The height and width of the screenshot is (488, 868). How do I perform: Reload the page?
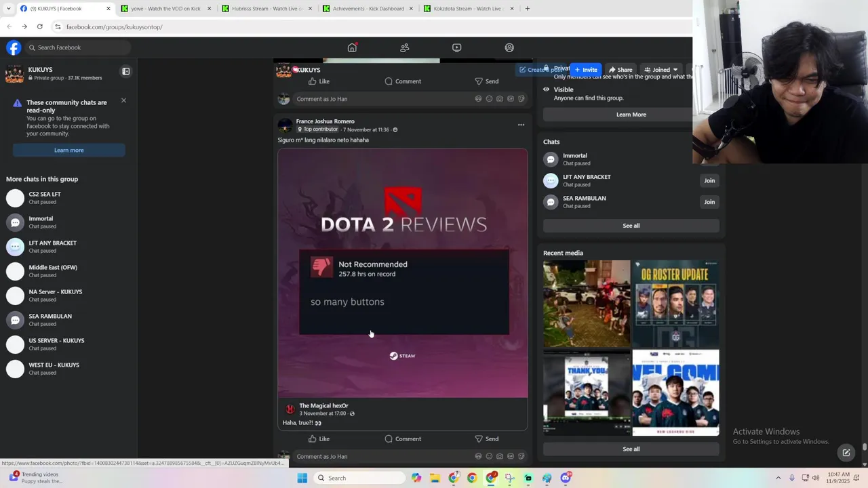tap(40, 26)
